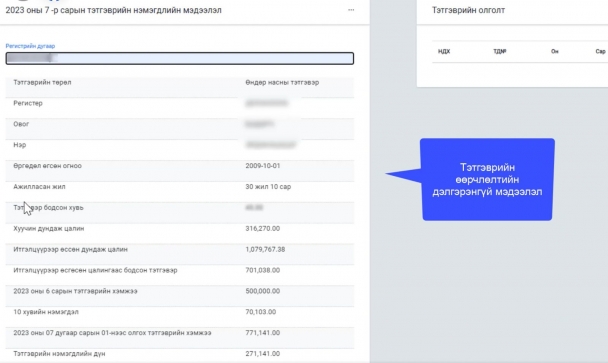608x363 pixels.
Task: Select the amount 1,079,767.38
Action: pyautogui.click(x=265, y=250)
